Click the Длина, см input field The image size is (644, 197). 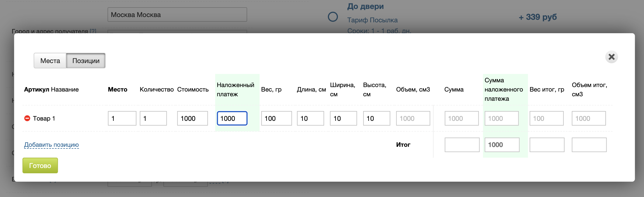click(x=310, y=118)
